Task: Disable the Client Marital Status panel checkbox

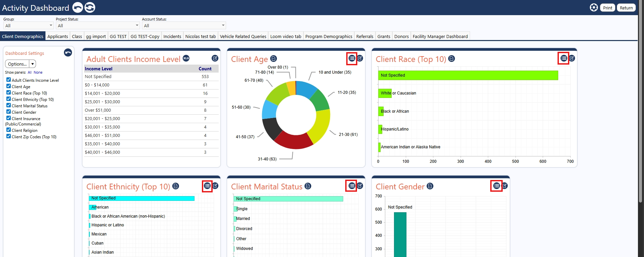Action: (x=9, y=105)
